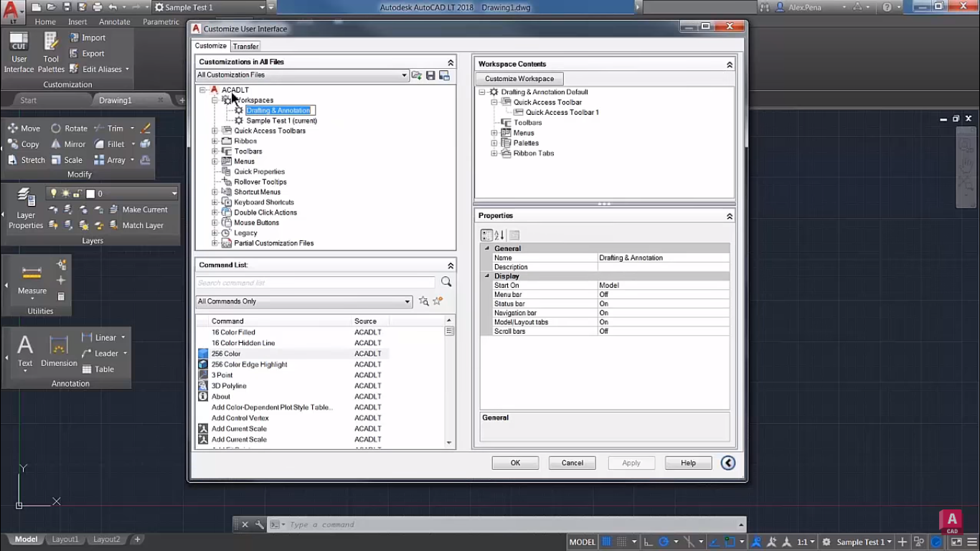Open the All Commands Only dropdown
The width and height of the screenshot is (980, 551).
(x=407, y=301)
